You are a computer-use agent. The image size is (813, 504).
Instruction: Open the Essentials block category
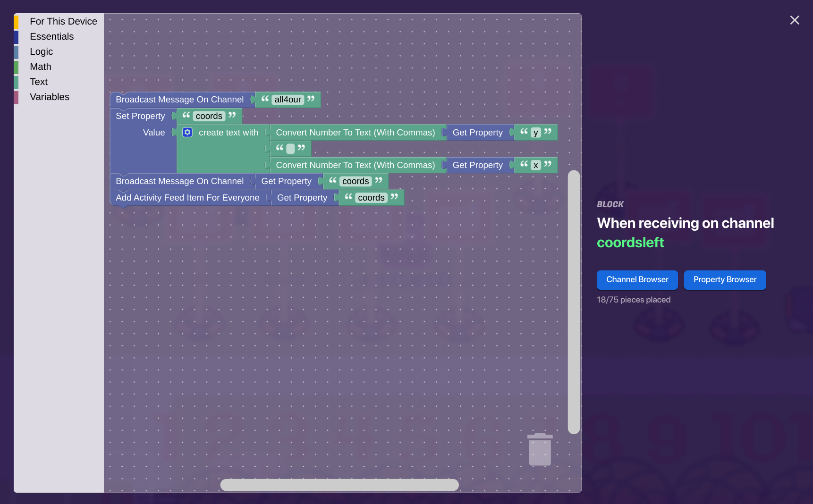(51, 37)
